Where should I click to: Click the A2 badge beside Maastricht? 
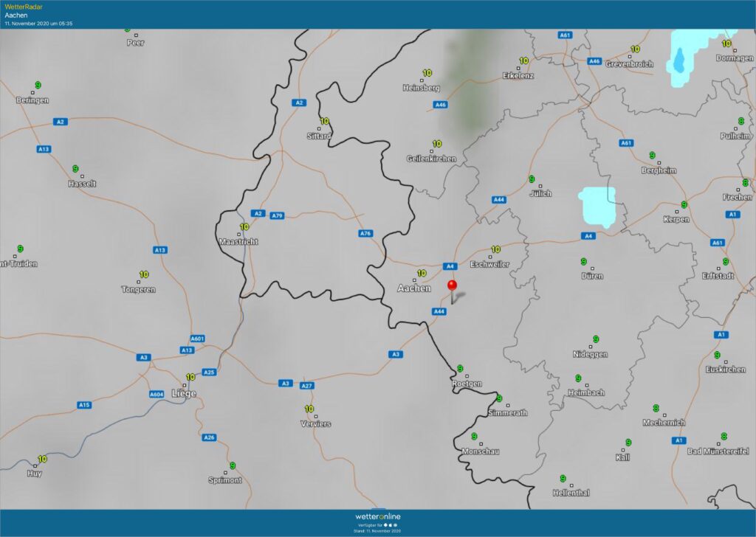point(258,213)
